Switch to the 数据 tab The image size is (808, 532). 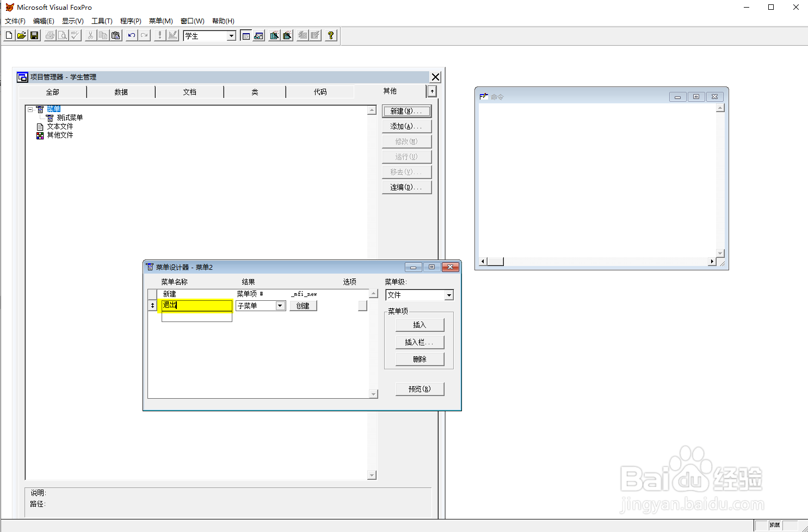tap(121, 92)
